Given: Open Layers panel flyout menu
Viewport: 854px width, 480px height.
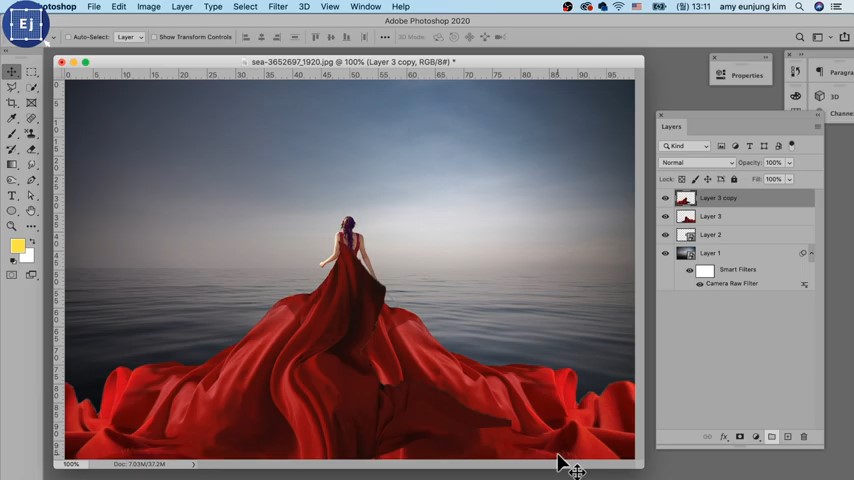Looking at the screenshot, I should (x=818, y=126).
